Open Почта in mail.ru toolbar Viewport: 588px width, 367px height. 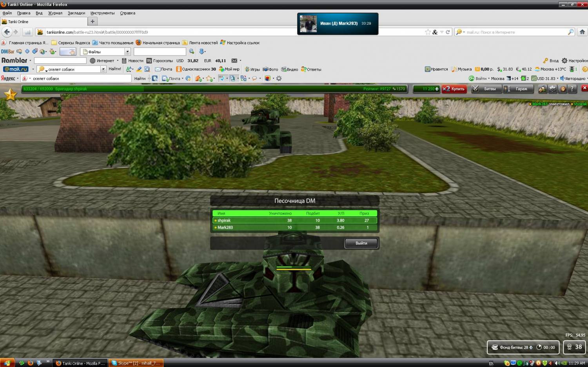pyautogui.click(x=163, y=69)
